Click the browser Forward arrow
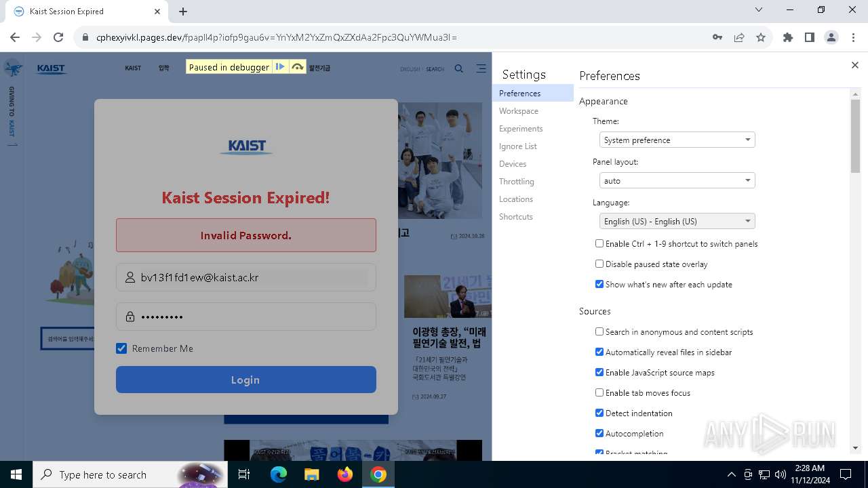 coord(37,37)
